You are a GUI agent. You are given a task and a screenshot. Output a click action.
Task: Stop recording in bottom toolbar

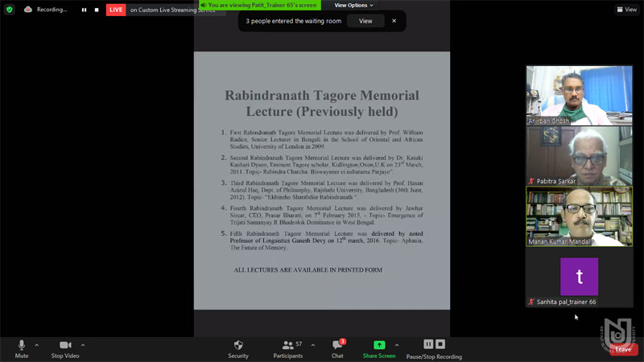tap(440, 344)
